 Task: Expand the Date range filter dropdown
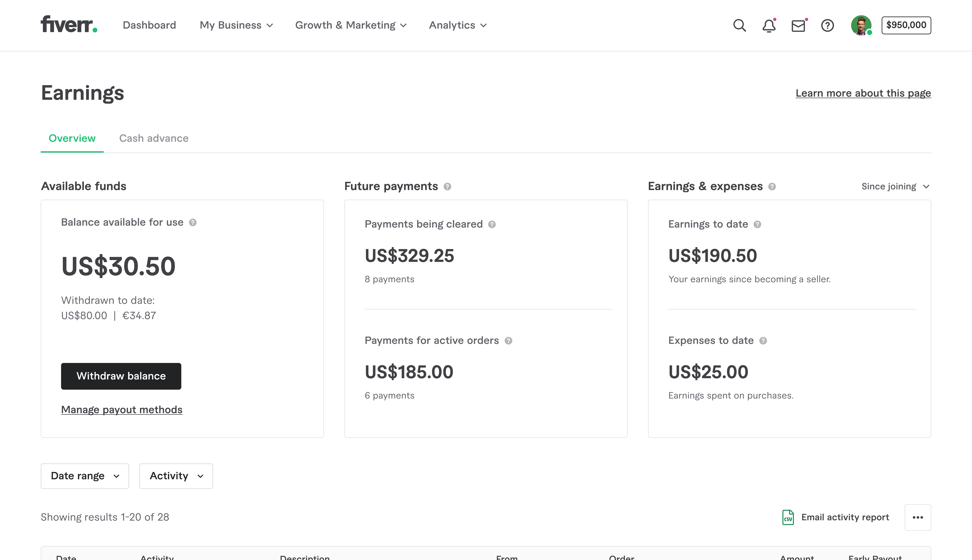[x=85, y=476]
